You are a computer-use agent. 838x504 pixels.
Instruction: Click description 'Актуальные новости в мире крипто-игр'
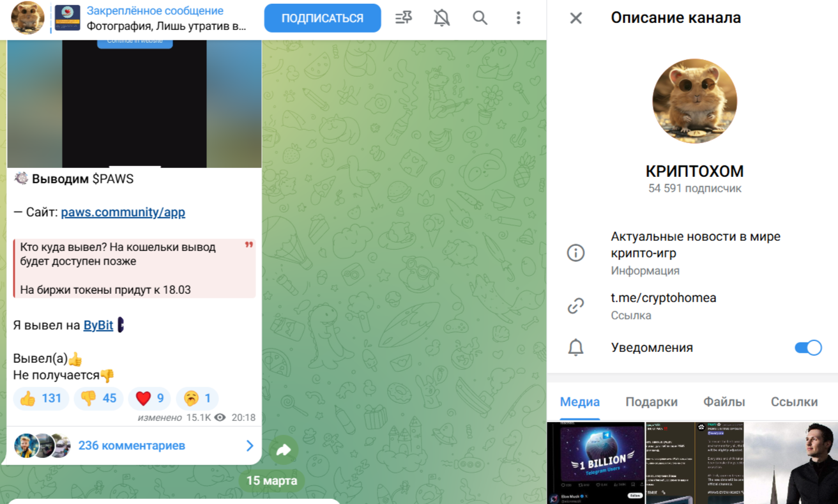pyautogui.click(x=696, y=245)
